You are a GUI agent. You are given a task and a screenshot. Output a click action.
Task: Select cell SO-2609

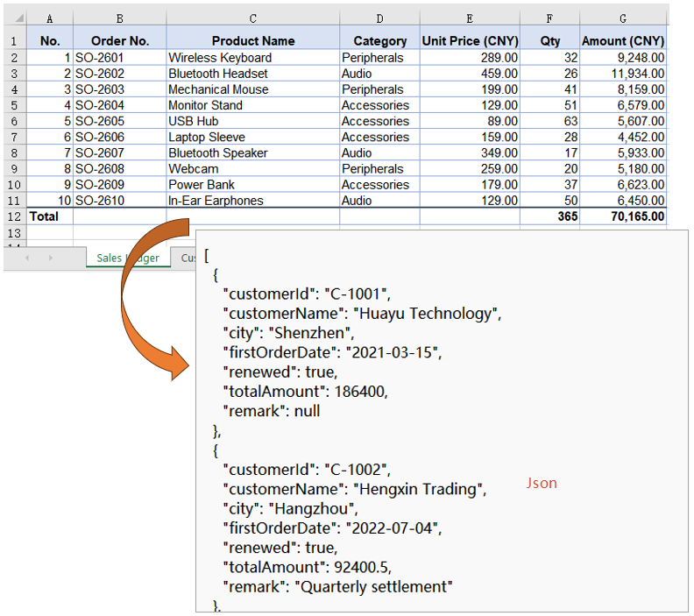tap(119, 185)
